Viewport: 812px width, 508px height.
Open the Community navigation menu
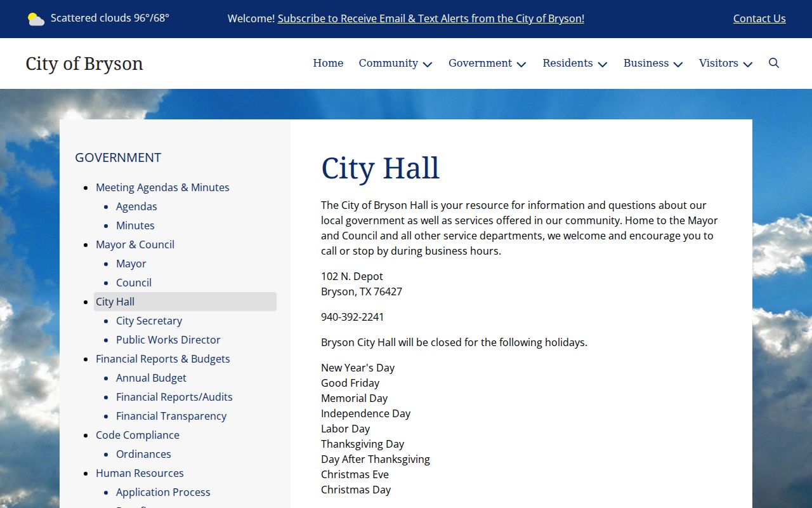click(388, 63)
